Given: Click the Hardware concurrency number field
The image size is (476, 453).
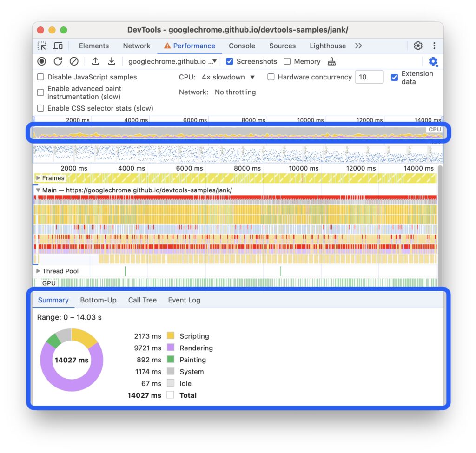Looking at the screenshot, I should 369,77.
